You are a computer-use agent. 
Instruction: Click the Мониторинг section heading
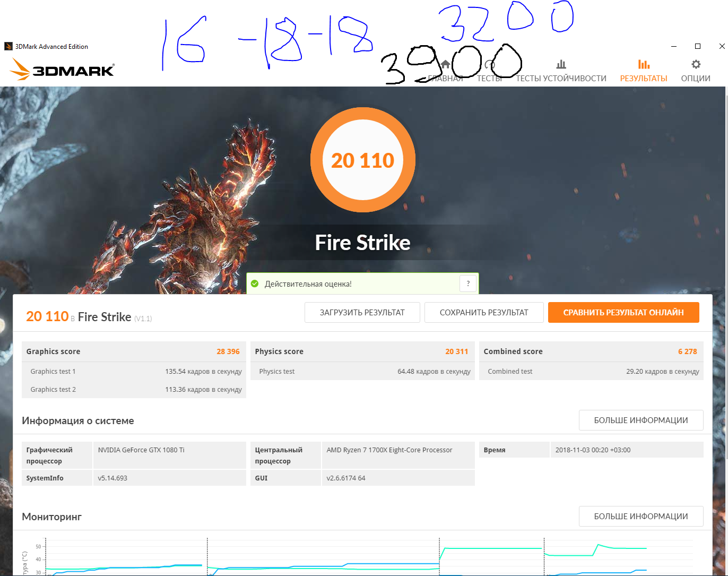[x=52, y=517]
